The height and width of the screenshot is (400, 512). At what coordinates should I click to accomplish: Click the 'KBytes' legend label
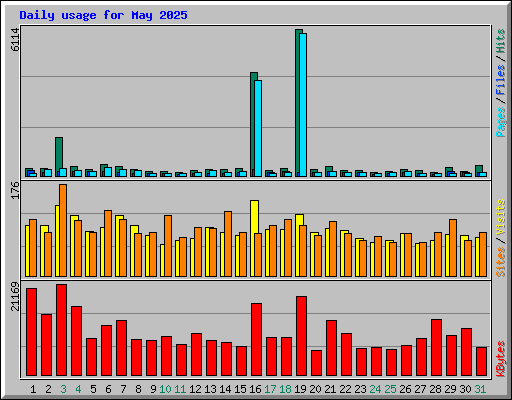point(501,359)
